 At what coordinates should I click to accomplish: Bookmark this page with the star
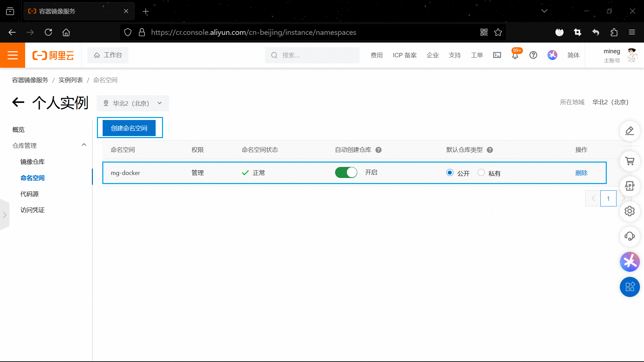(498, 32)
